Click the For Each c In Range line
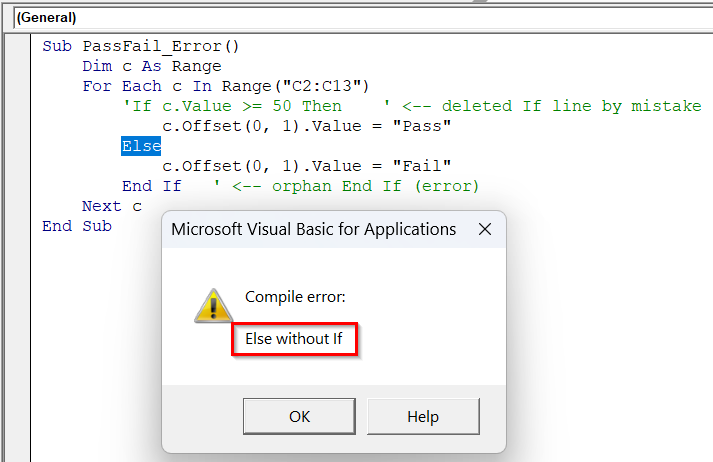 (226, 86)
